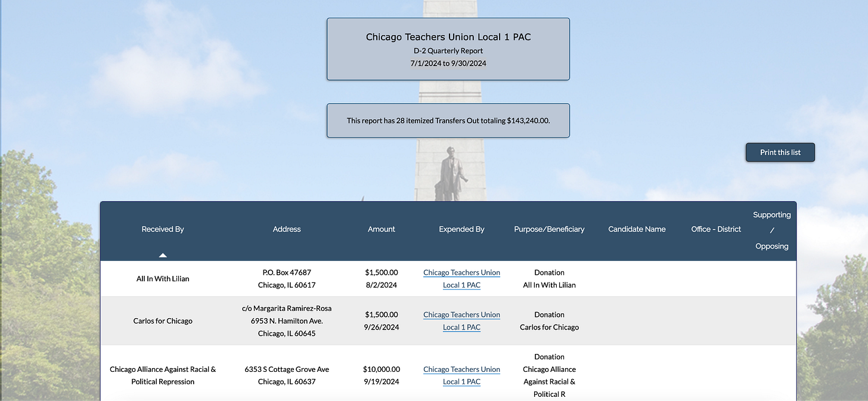Click the Donation All In With Lilian purpose cell

click(549, 279)
